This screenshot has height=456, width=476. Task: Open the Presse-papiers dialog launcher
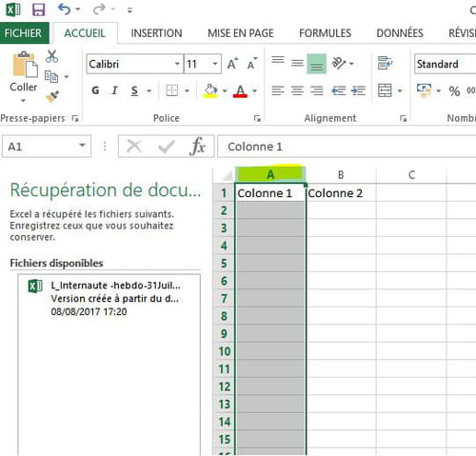click(75, 119)
